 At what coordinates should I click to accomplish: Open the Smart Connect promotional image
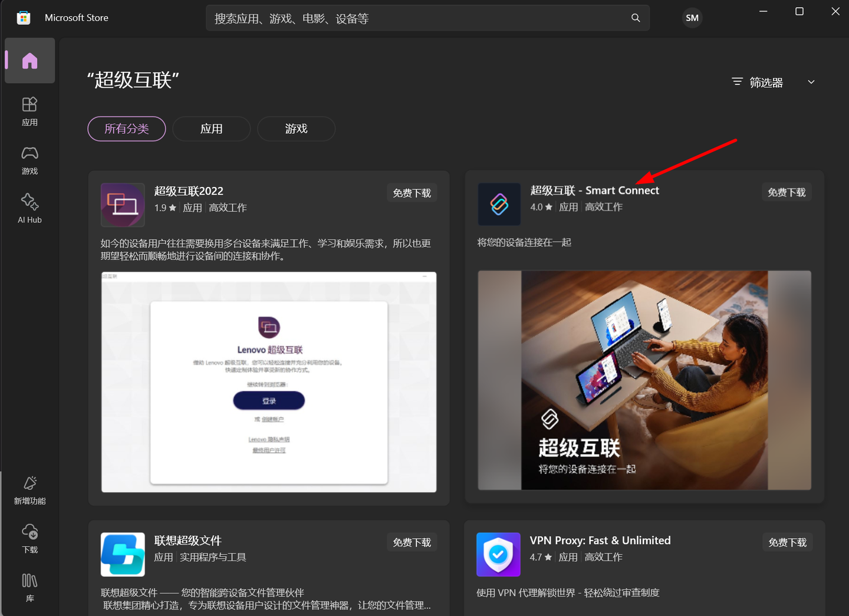(644, 380)
